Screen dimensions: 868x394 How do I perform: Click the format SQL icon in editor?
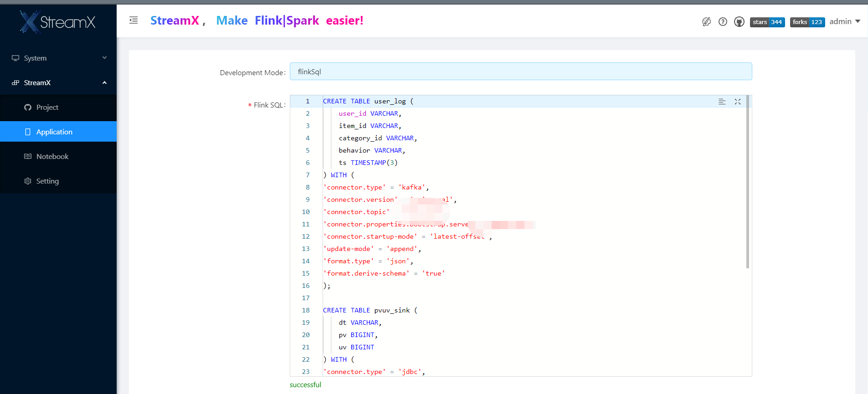pyautogui.click(x=722, y=102)
